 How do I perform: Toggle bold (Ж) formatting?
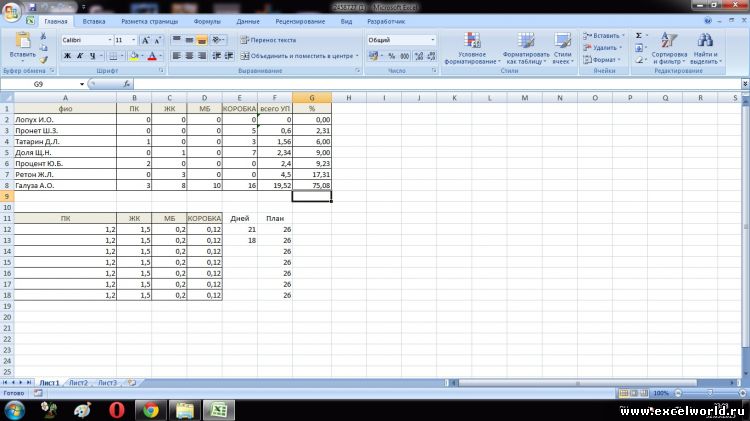click(68, 56)
